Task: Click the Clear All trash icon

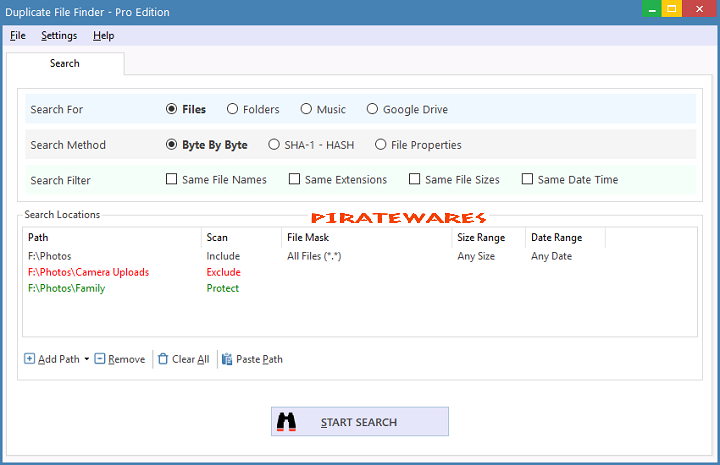Action: [163, 359]
